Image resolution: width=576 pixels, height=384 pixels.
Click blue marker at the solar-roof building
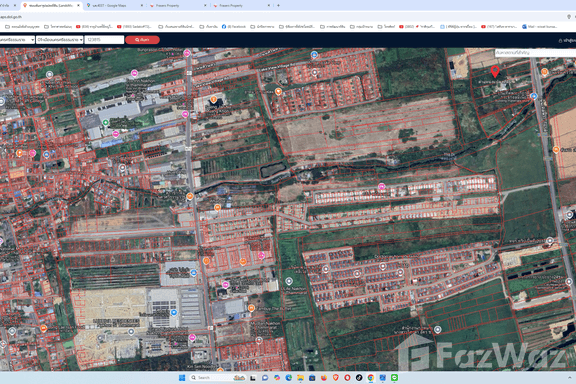coord(174,312)
